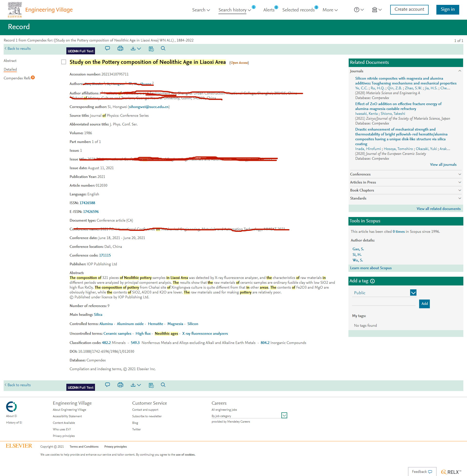Click the Sign in button
Screen dimensions: 467x476
pyautogui.click(x=447, y=9)
